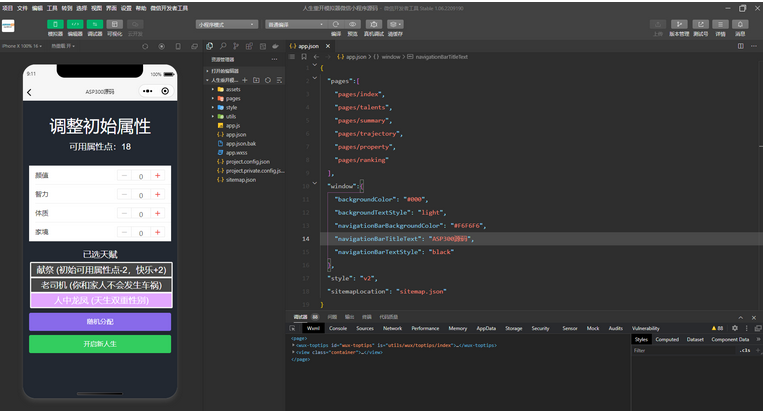Open the 普通编译 compile mode dropdown
763x411 pixels.
point(294,23)
